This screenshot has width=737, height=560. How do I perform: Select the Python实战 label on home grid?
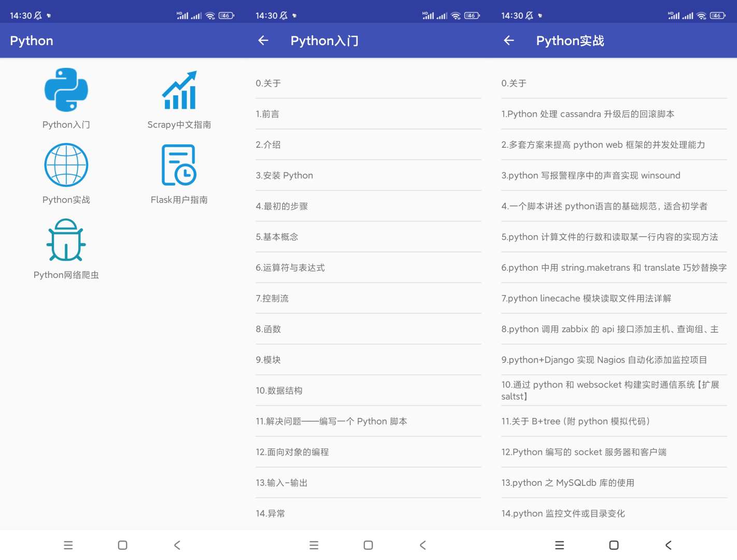click(66, 200)
